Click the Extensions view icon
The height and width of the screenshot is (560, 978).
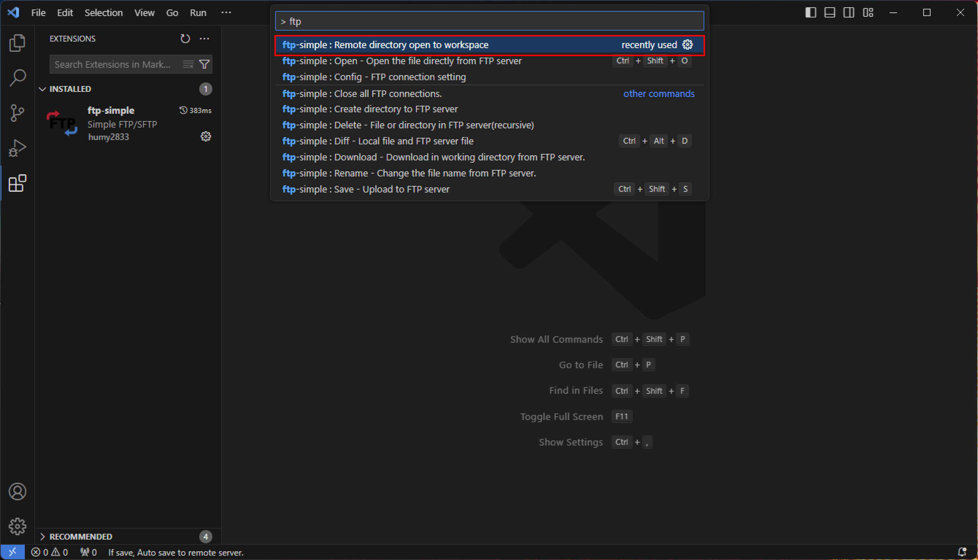(17, 183)
